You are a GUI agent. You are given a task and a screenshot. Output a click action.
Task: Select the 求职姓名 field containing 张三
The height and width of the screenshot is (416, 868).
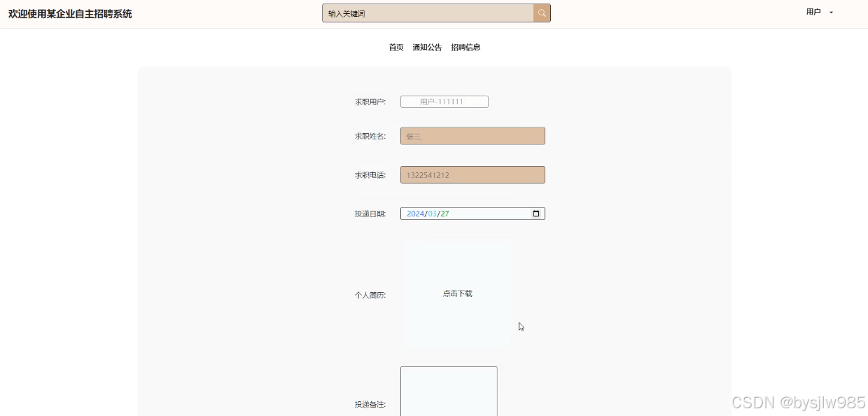pyautogui.click(x=472, y=137)
